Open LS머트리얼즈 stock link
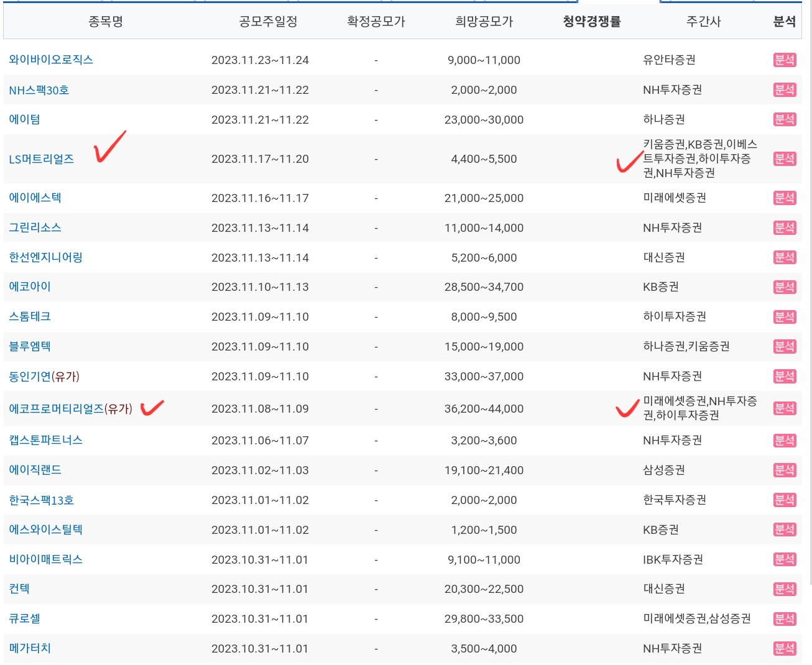The width and height of the screenshot is (812, 665). point(41,159)
